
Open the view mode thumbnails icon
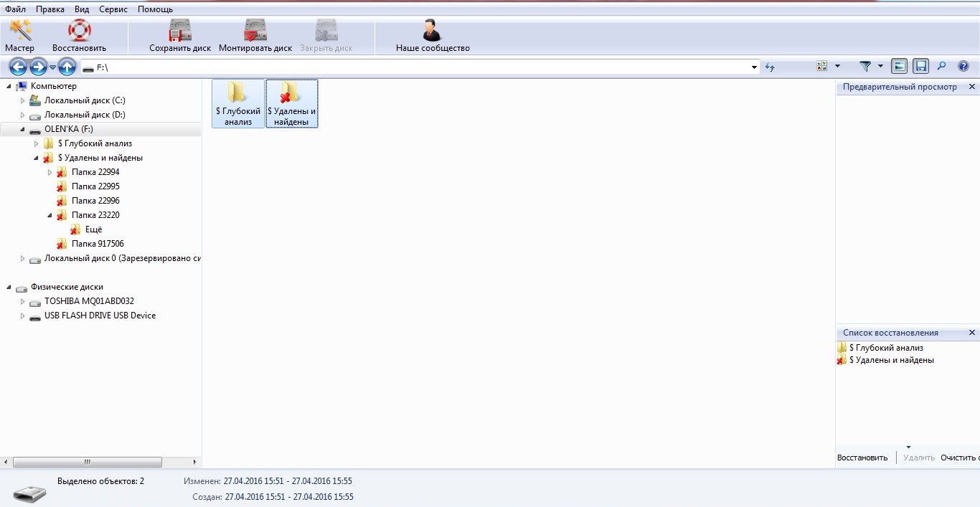(823, 66)
